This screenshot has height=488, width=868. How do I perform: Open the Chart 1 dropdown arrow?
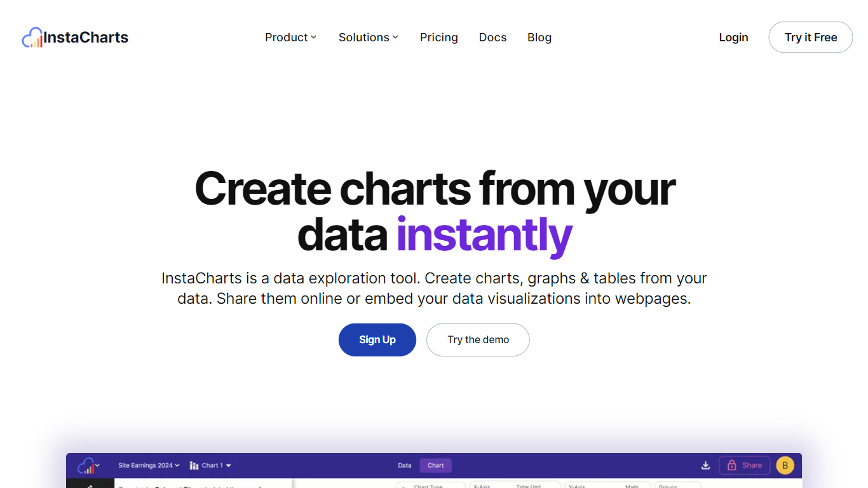[228, 466]
